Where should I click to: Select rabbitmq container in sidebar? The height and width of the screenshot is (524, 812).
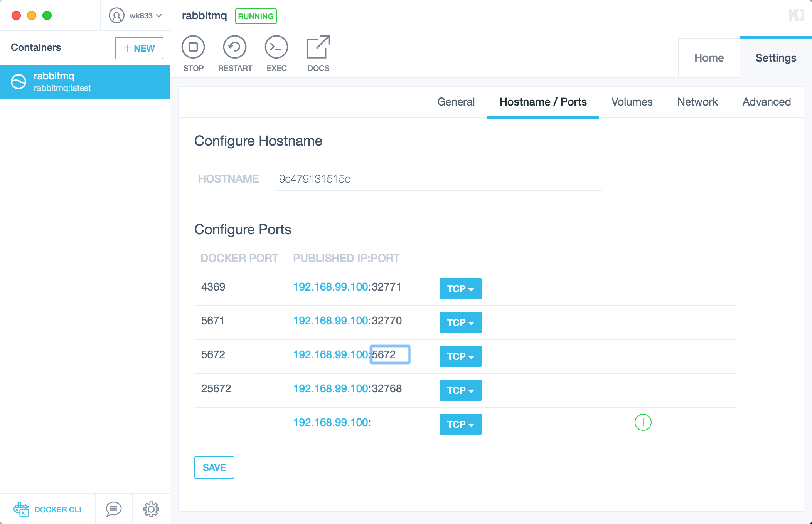click(x=85, y=82)
